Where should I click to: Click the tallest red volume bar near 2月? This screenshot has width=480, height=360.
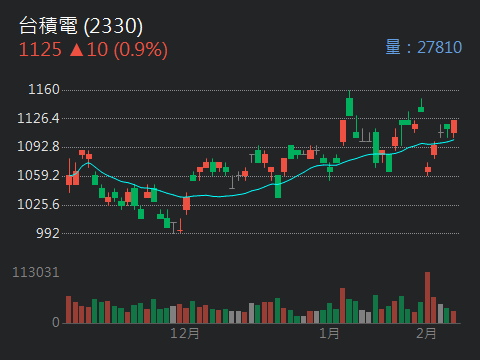(427, 298)
